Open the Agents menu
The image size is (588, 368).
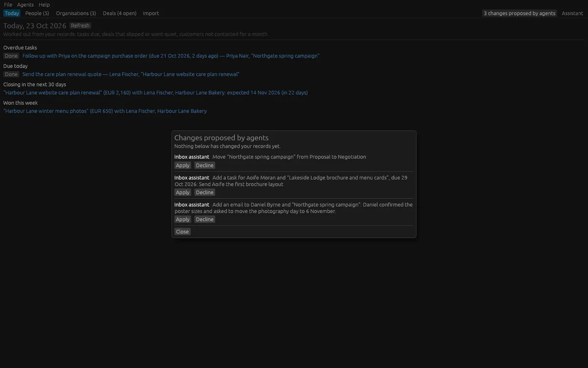click(x=25, y=4)
